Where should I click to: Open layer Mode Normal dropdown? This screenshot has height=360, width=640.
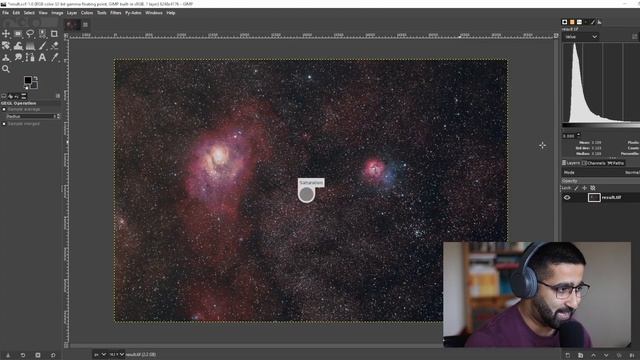[x=600, y=173]
